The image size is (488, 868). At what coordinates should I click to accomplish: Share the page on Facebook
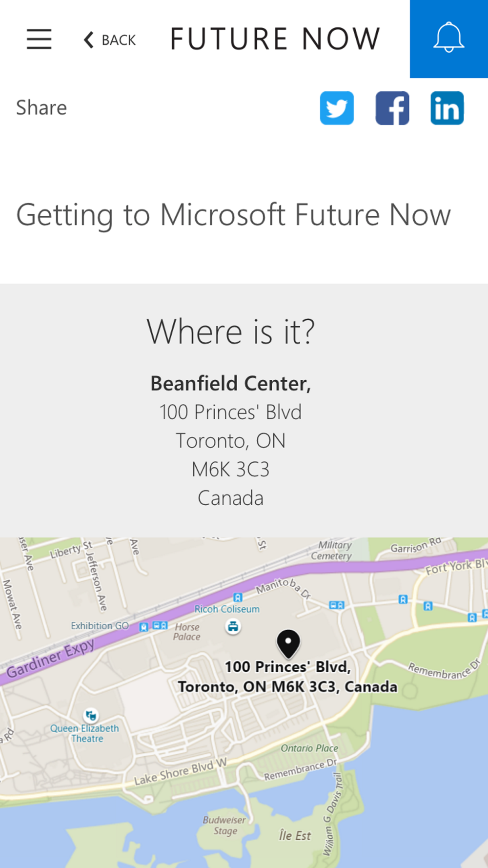[x=392, y=108]
